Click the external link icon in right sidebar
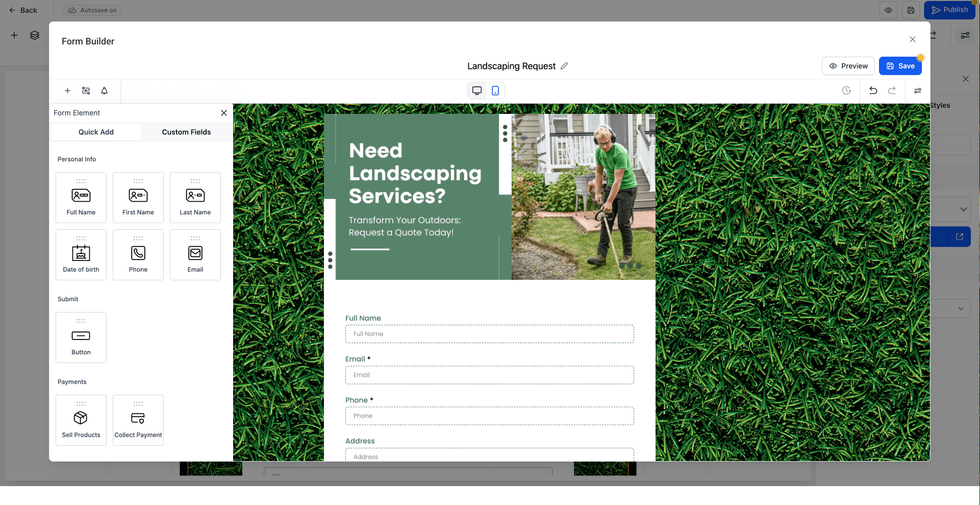This screenshot has height=505, width=980. pos(960,237)
